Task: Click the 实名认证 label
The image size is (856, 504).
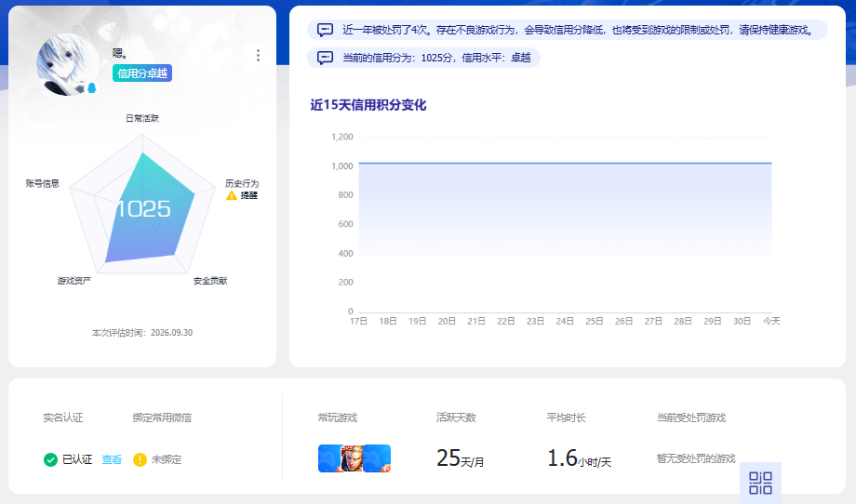Action: tap(62, 418)
